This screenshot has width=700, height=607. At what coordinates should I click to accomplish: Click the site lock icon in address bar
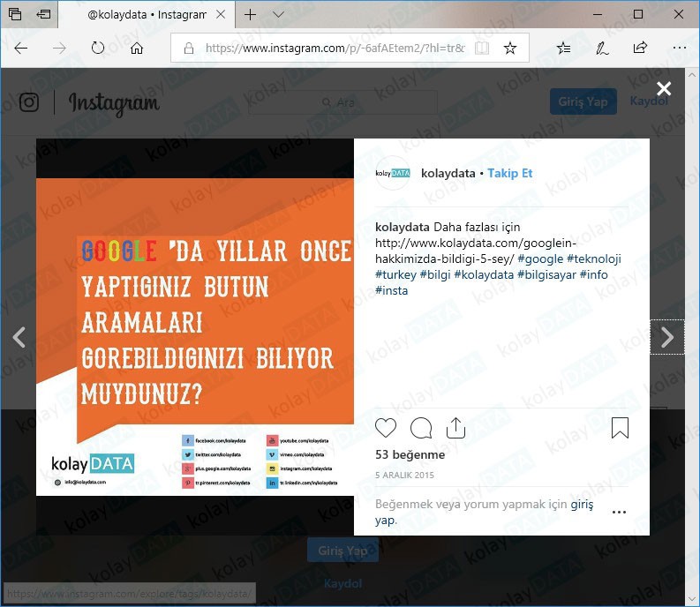[189, 48]
